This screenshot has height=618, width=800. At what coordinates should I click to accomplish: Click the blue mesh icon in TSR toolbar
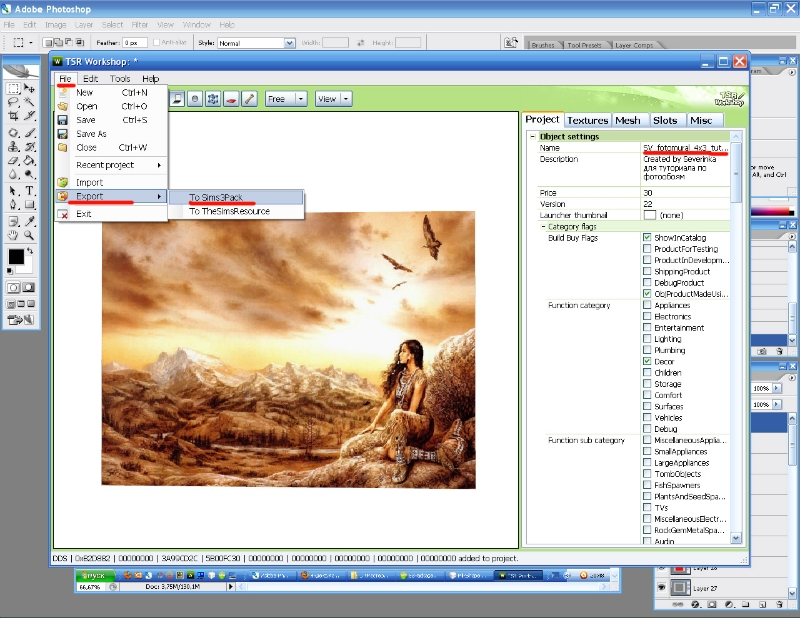click(213, 99)
